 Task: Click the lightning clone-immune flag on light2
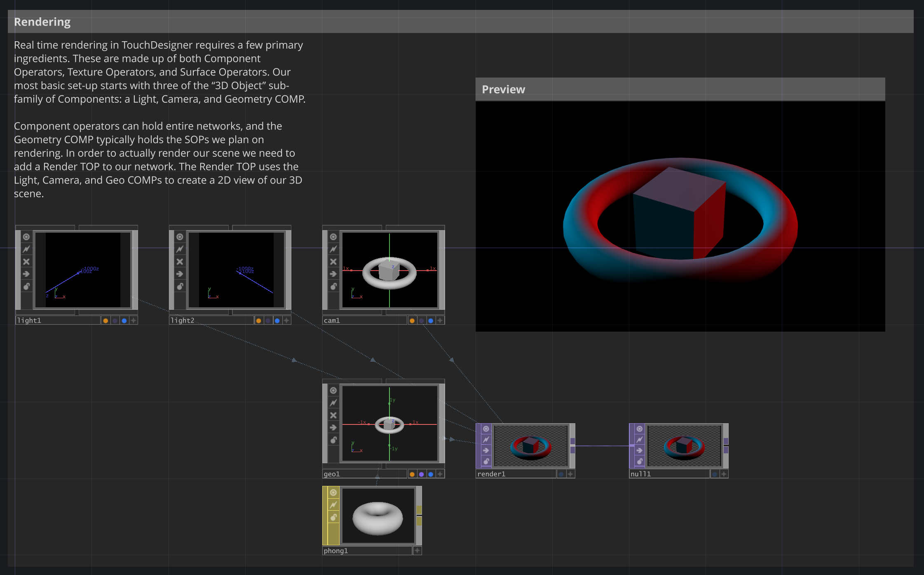tap(180, 249)
